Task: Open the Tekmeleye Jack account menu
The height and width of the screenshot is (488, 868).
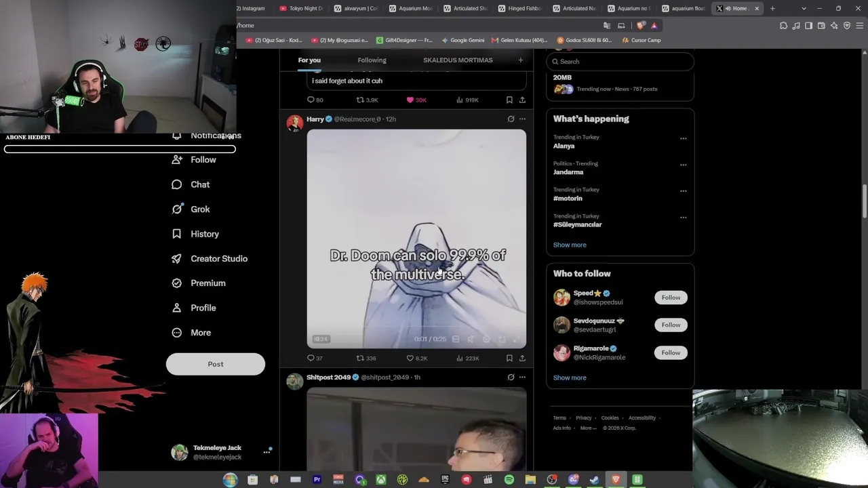Action: pyautogui.click(x=221, y=452)
